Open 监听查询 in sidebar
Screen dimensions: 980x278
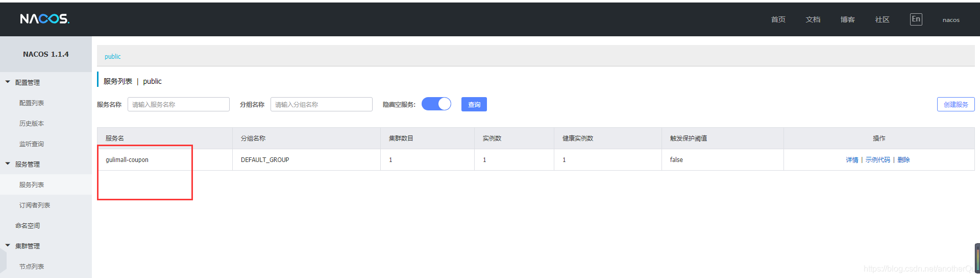(x=32, y=144)
